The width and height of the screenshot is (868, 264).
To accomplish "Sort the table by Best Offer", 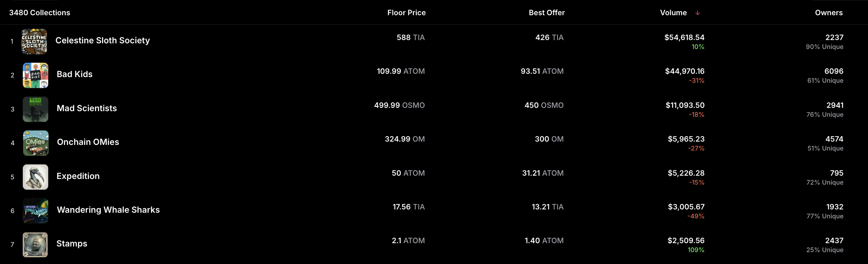I will pos(547,13).
